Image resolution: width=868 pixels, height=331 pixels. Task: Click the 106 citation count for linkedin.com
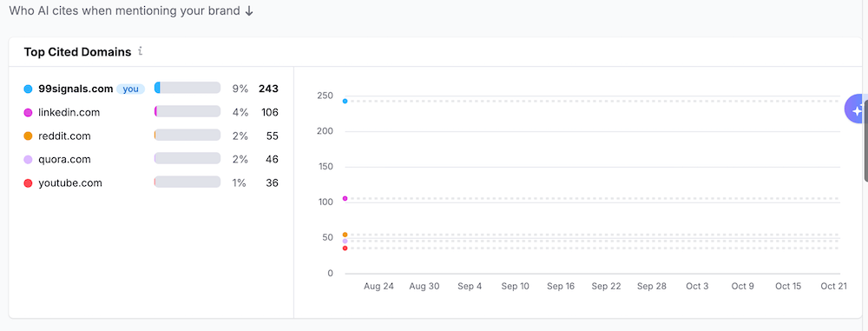point(270,113)
